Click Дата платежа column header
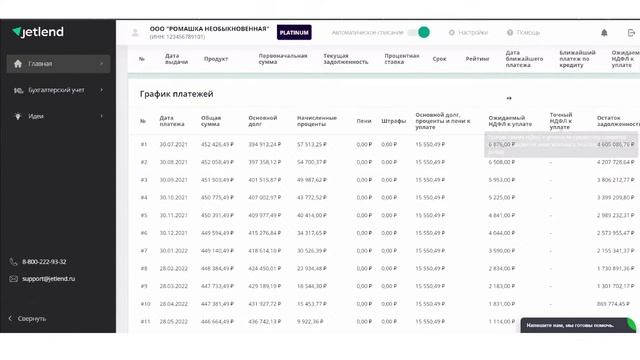The height and width of the screenshot is (360, 640). coord(172,121)
